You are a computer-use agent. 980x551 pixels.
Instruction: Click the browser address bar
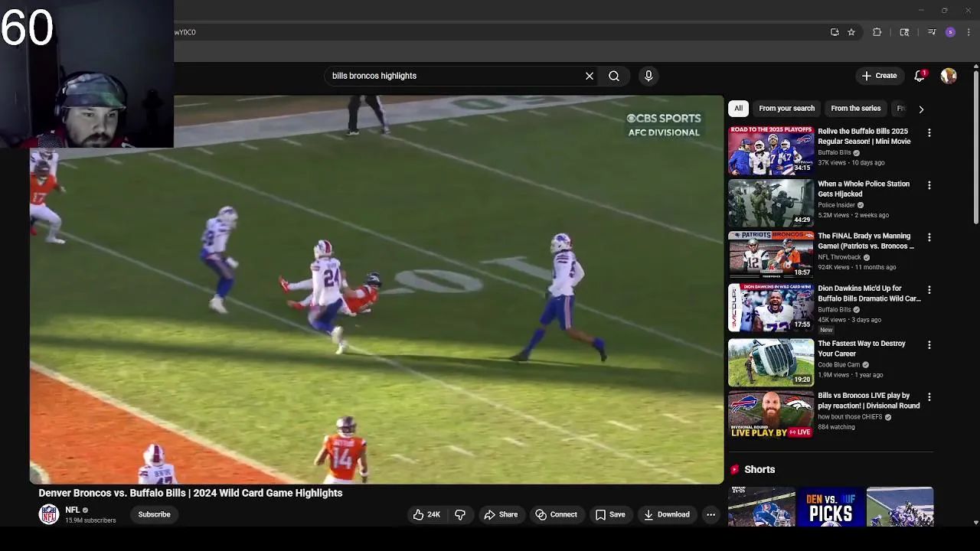(498, 32)
